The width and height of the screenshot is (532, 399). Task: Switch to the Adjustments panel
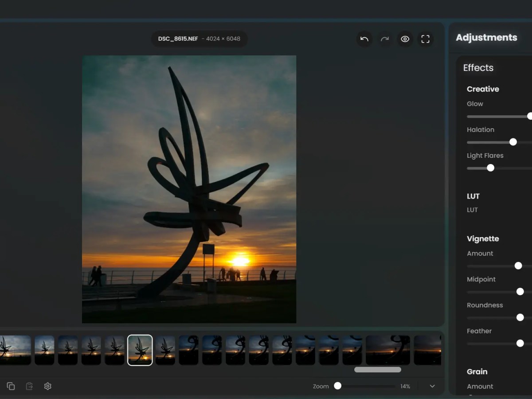[x=486, y=38]
